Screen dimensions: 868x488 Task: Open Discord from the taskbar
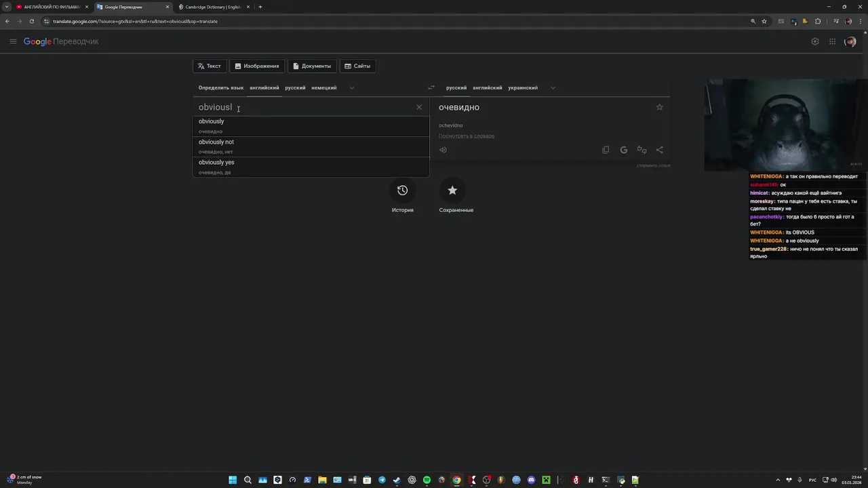click(531, 480)
